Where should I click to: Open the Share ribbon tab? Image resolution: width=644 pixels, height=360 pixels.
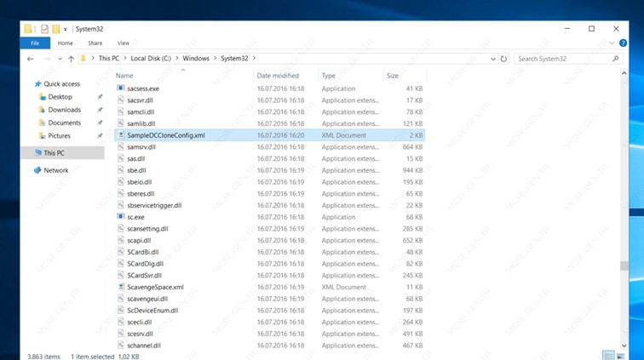pyautogui.click(x=95, y=43)
